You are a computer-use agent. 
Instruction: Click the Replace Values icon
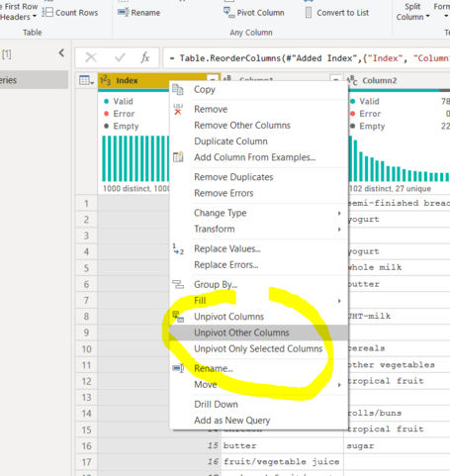click(x=178, y=248)
